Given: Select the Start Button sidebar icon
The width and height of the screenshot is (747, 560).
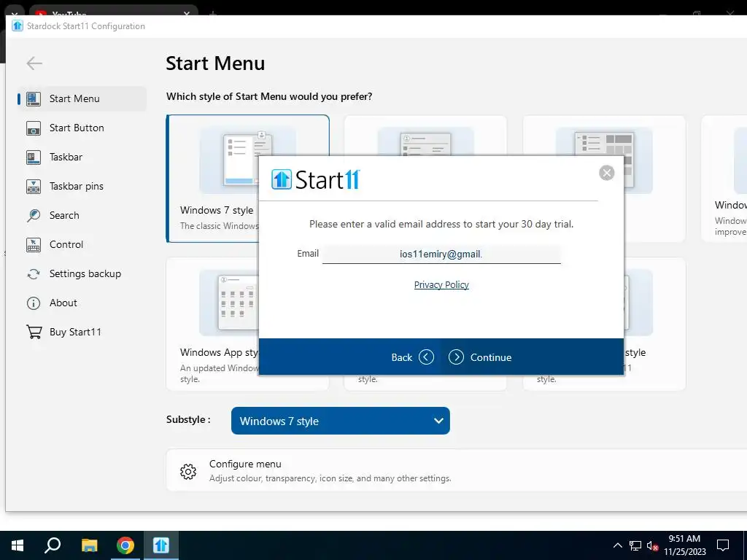Looking at the screenshot, I should pyautogui.click(x=34, y=128).
